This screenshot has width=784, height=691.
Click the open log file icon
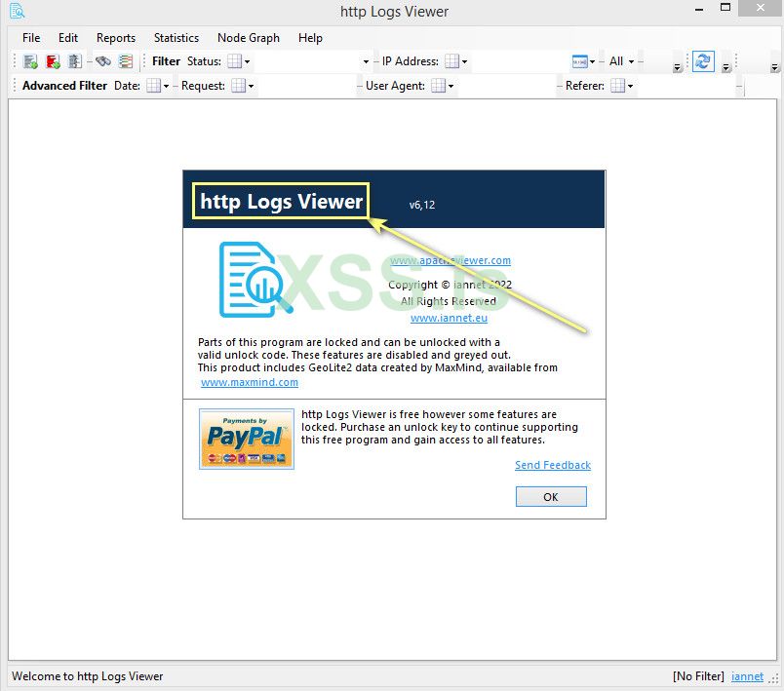coord(30,61)
